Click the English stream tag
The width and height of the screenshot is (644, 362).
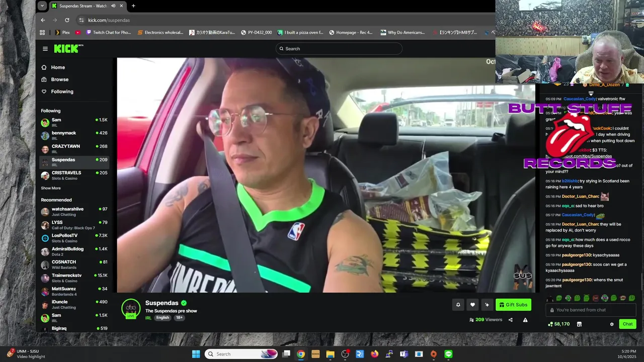(x=163, y=318)
